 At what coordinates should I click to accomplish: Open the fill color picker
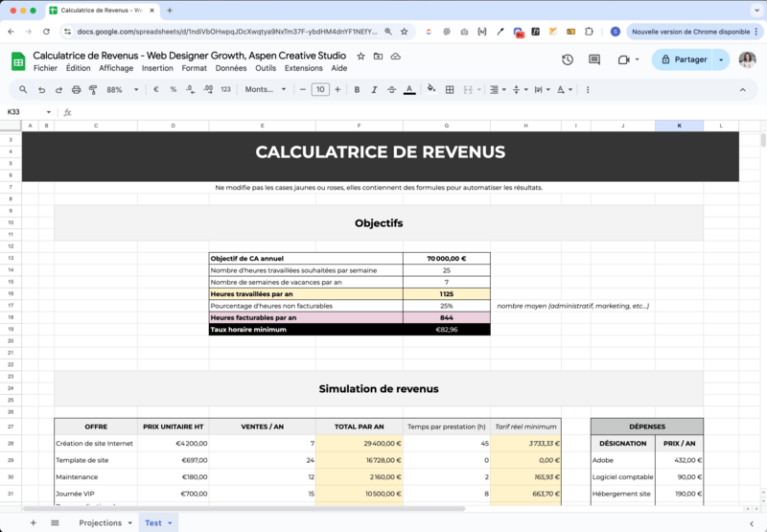coord(430,89)
